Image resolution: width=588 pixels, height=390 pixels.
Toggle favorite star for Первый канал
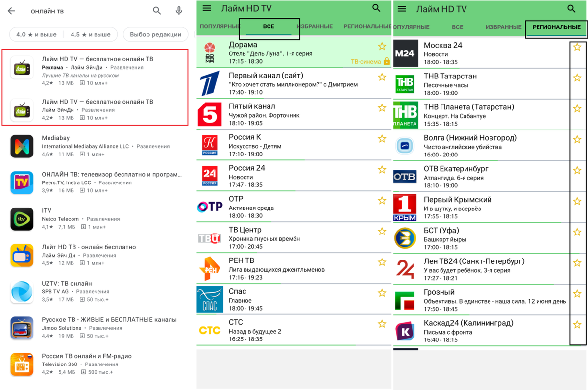pyautogui.click(x=382, y=77)
